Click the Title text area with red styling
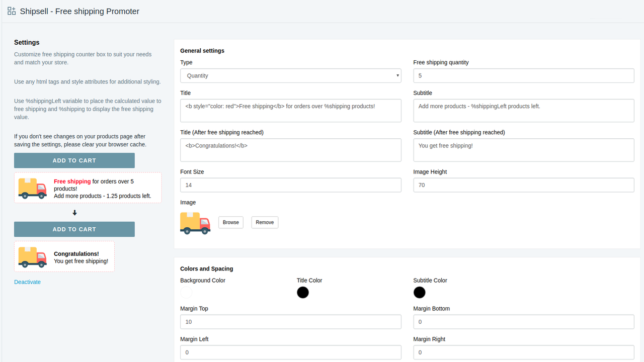Viewport: 644px width, 362px height. point(291,110)
